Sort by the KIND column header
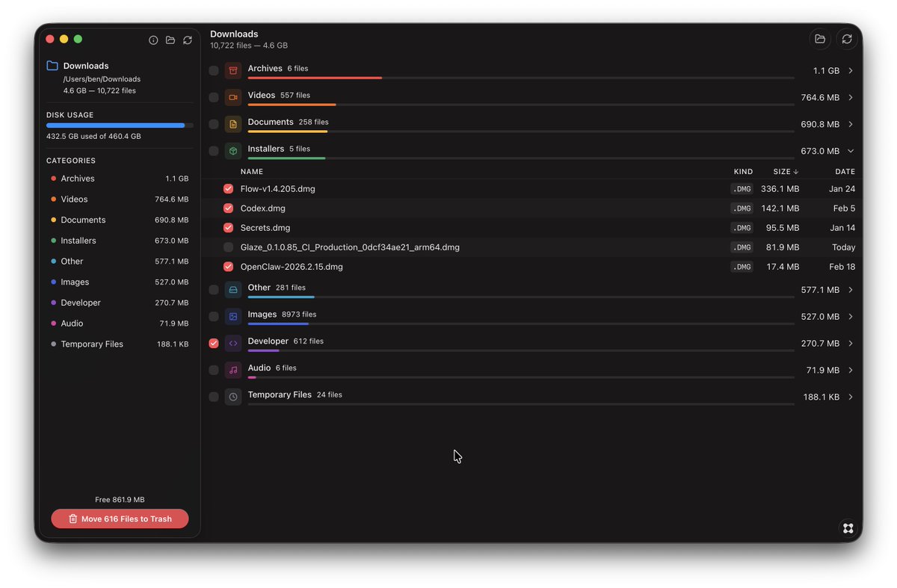 tap(743, 172)
